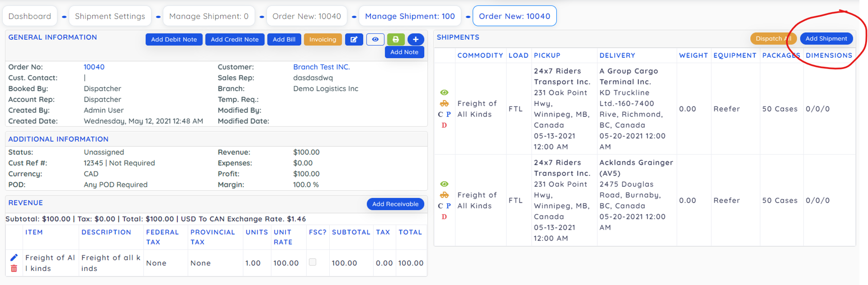Click the red D icon for the Acklands Grainger shipment
This screenshot has height=285, width=868.
pos(444,217)
